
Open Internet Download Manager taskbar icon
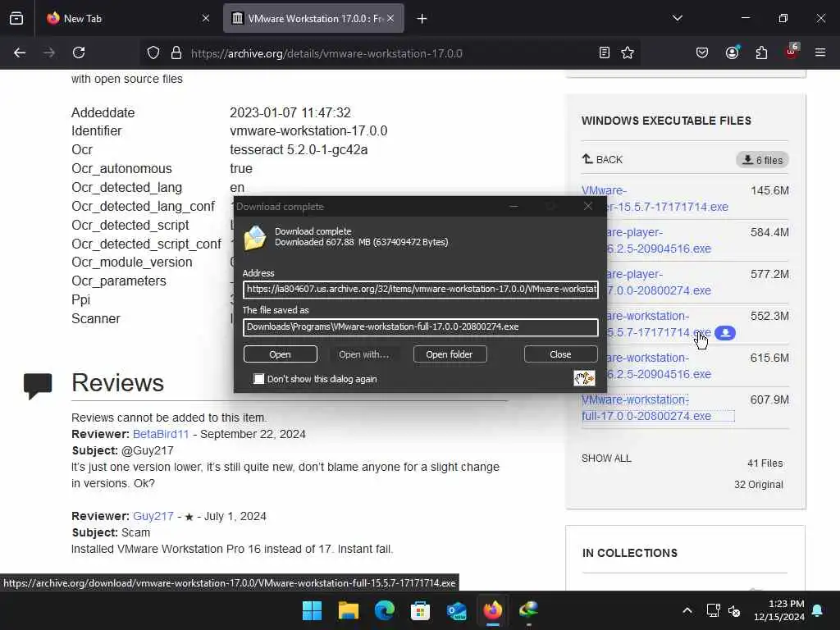coord(529,610)
